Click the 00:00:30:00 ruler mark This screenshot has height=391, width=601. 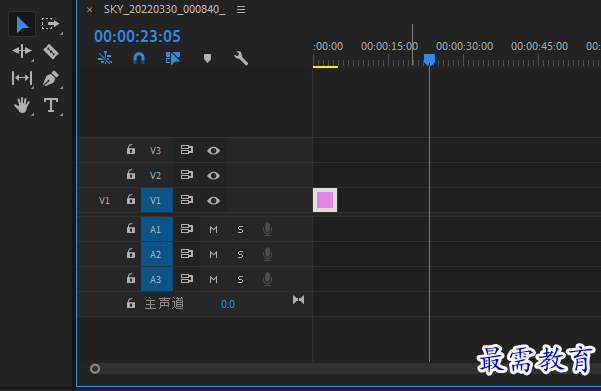(465, 46)
